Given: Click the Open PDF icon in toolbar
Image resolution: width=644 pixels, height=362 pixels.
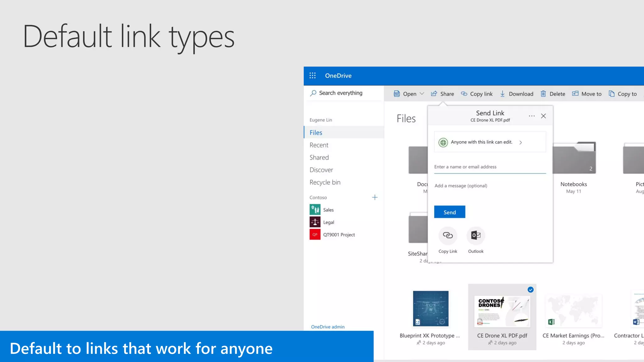Looking at the screenshot, I should point(397,94).
